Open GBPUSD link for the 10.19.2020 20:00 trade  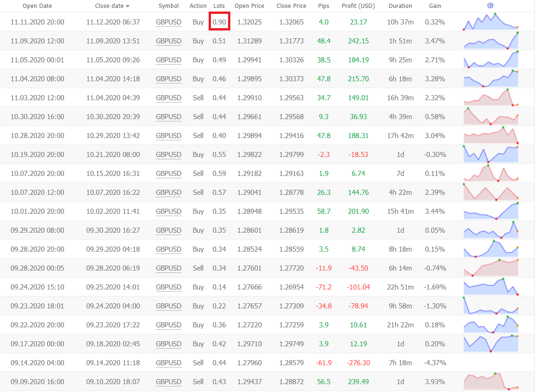(x=168, y=155)
